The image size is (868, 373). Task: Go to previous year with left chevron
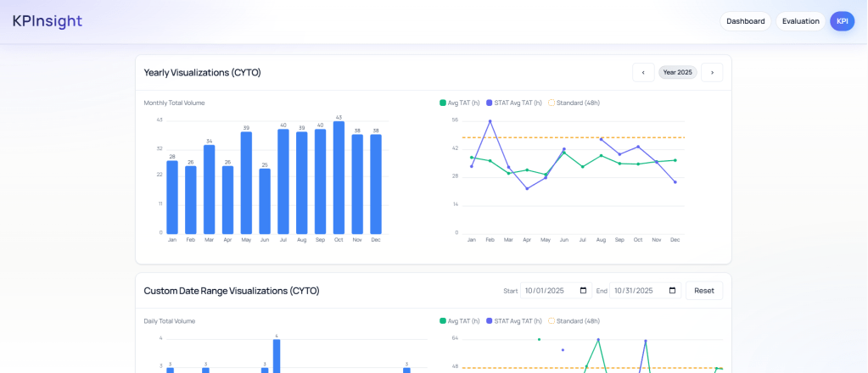click(x=643, y=73)
